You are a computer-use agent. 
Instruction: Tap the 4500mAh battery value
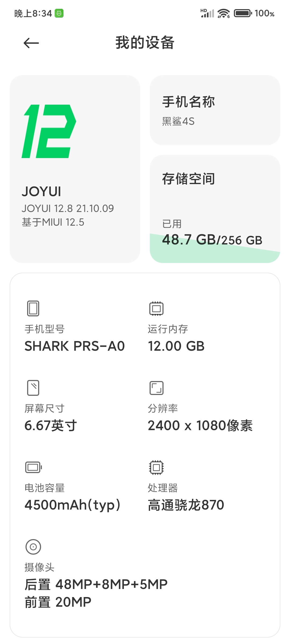[73, 505]
